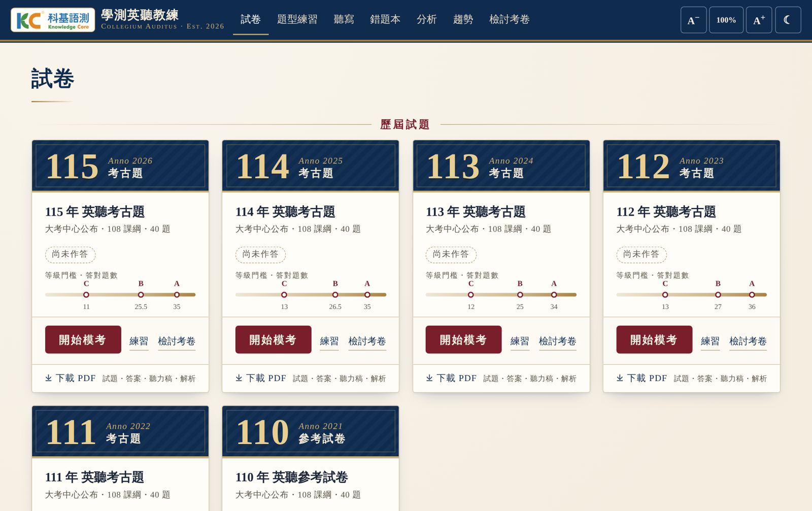
Task: Open the 分析 tab
Action: pos(427,19)
